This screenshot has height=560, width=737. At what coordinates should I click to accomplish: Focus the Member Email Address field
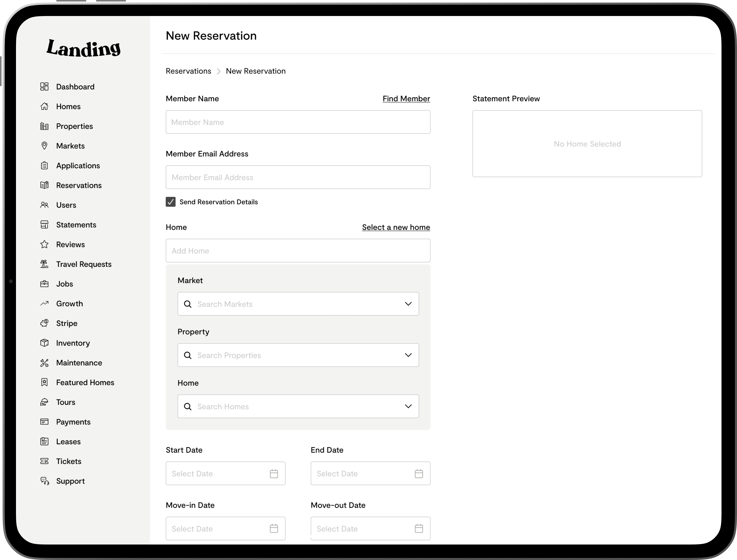tap(298, 177)
